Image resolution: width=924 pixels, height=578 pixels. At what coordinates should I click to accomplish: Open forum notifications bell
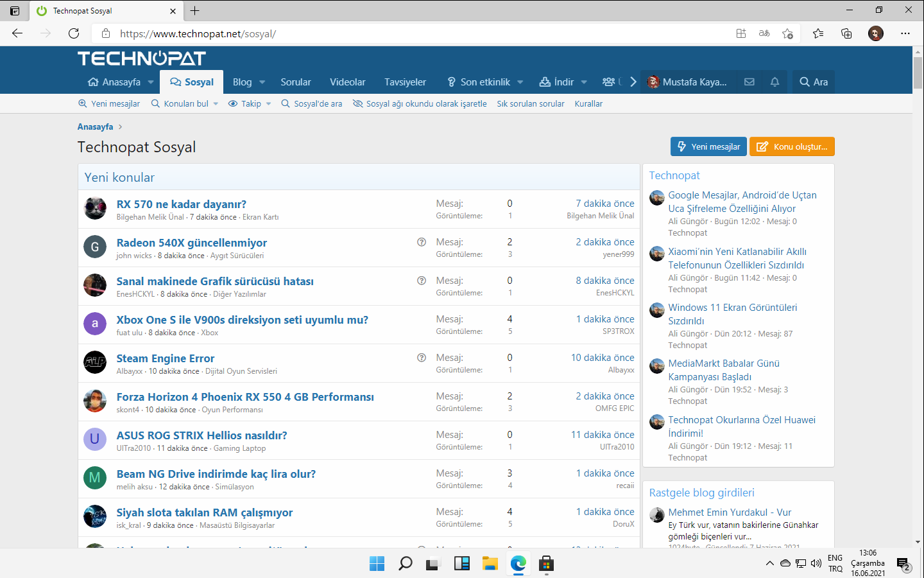click(774, 82)
